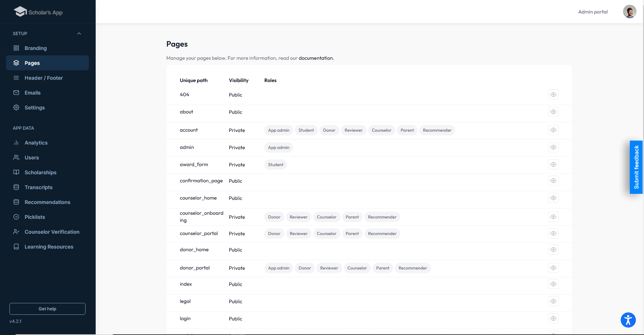The image size is (644, 335).
Task: Click the Picklists checkmark icon
Action: 16,217
